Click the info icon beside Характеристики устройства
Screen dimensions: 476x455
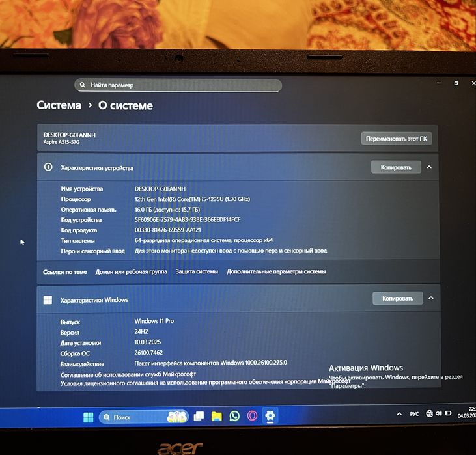pos(48,167)
